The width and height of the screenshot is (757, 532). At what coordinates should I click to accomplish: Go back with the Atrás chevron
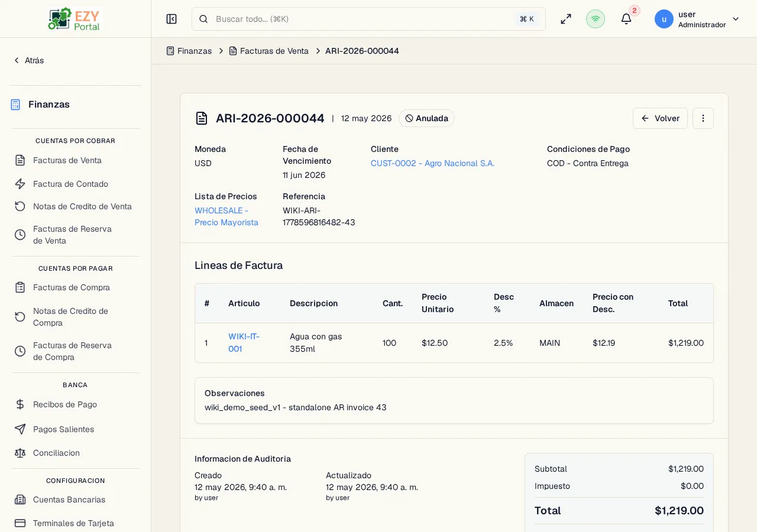pyautogui.click(x=28, y=60)
